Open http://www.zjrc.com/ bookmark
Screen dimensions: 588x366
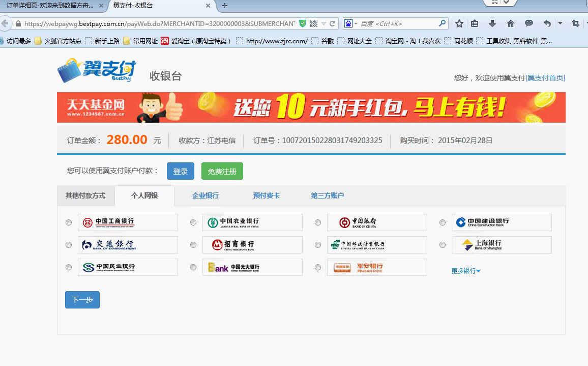coord(272,41)
